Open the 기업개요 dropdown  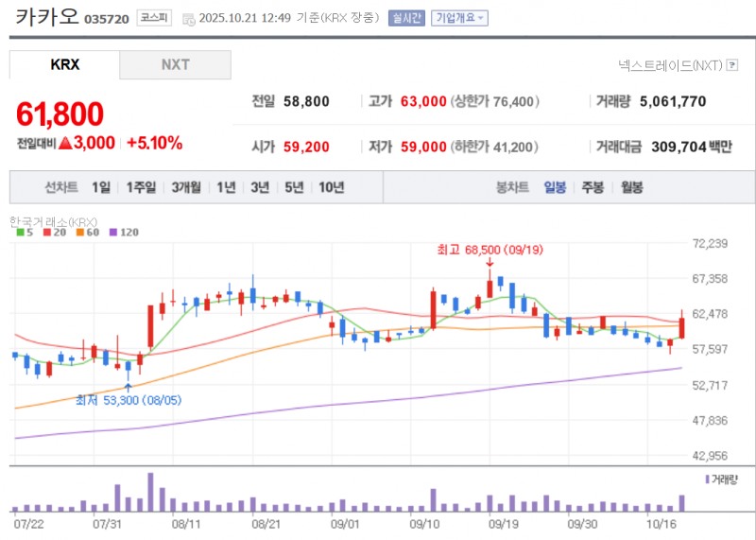[459, 18]
